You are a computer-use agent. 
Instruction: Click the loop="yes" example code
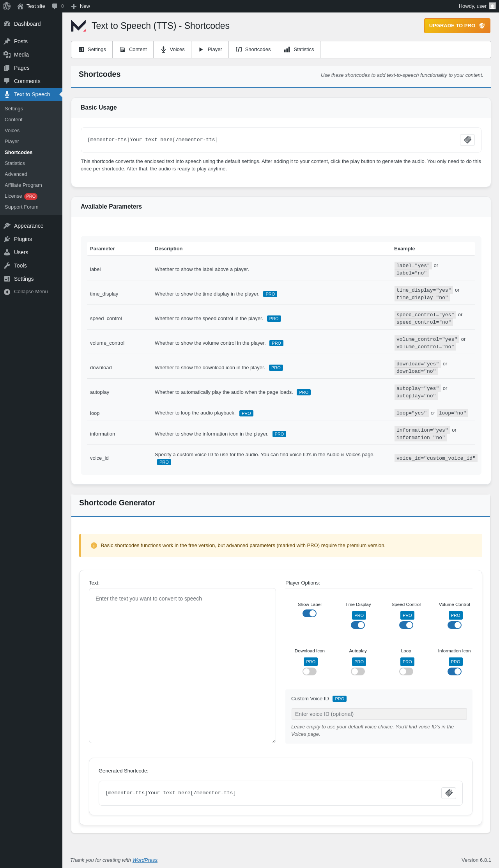coord(412,413)
